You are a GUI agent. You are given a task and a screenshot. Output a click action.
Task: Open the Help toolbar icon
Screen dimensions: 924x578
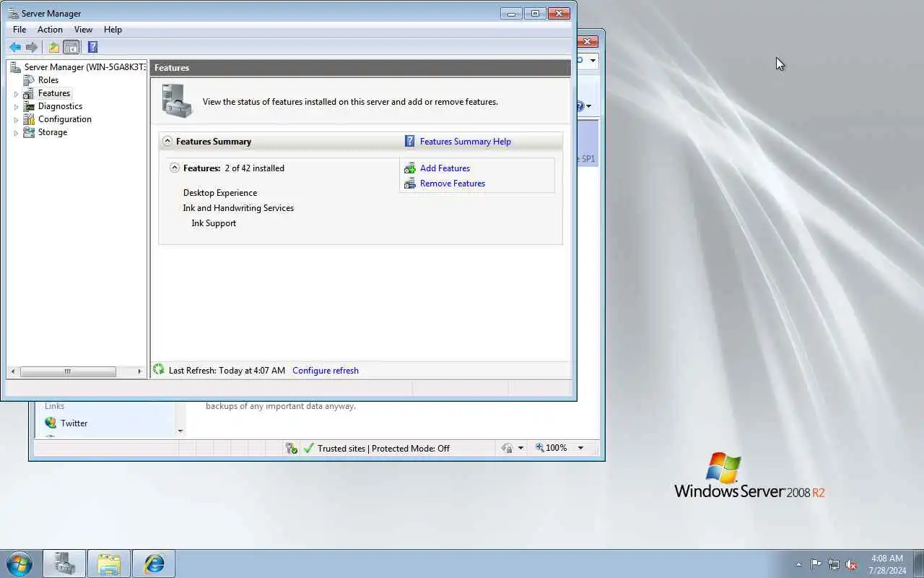click(92, 47)
